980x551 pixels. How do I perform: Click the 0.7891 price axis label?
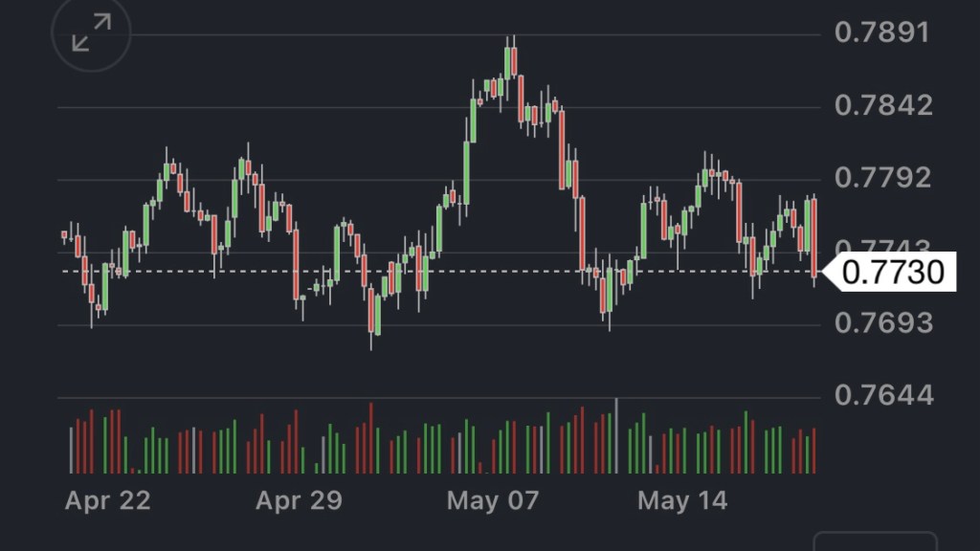point(881,33)
